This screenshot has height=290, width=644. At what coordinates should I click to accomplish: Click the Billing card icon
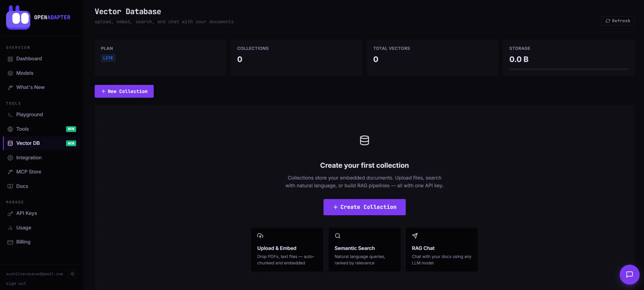pyautogui.click(x=10, y=242)
